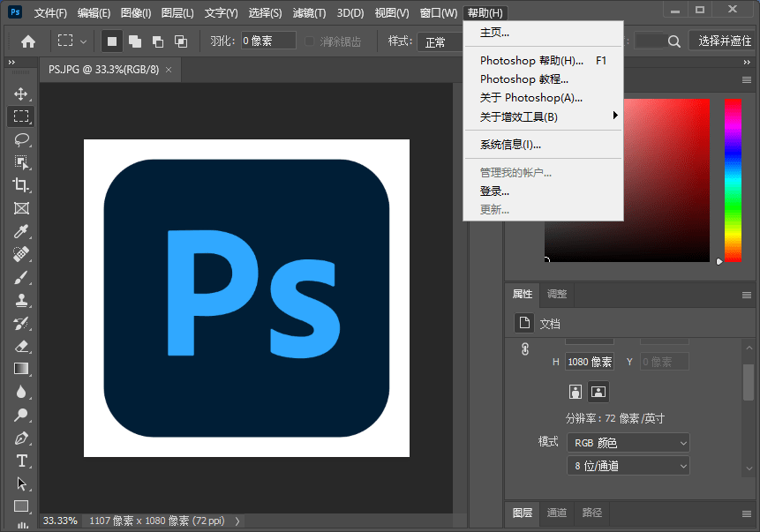Select the History Brush tool
Screen dimensions: 760x532
pos(21,323)
